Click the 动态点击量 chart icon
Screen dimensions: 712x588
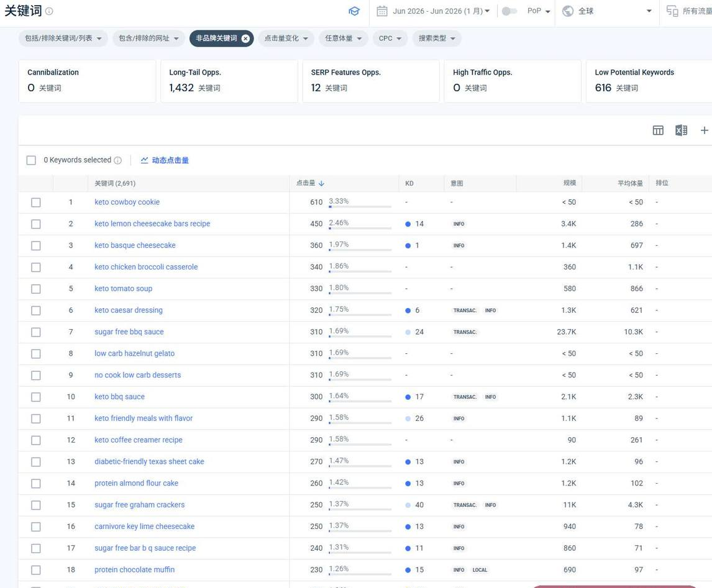(x=144, y=160)
